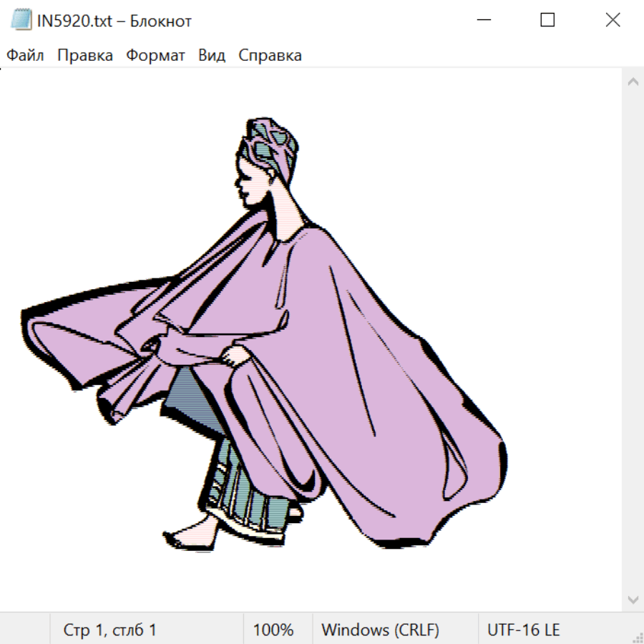Viewport: 644px width, 644px height.
Task: Click the 'Стр 1, стлб 1' status field
Action: click(110, 630)
